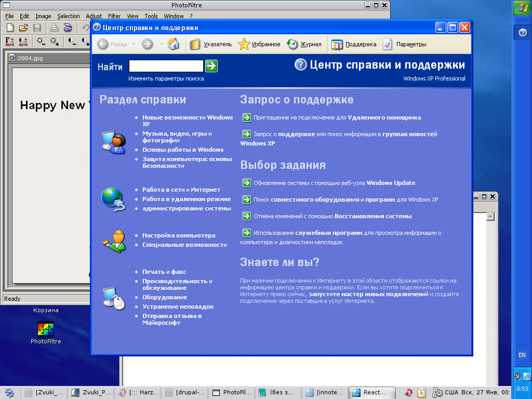Click the New document icon in PhotoFiltre
The height and width of the screenshot is (399, 532).
10,28
